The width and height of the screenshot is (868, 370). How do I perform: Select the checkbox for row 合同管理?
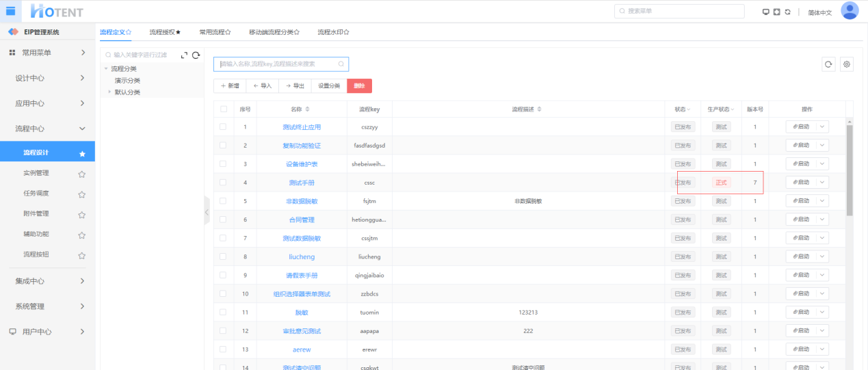(x=223, y=220)
